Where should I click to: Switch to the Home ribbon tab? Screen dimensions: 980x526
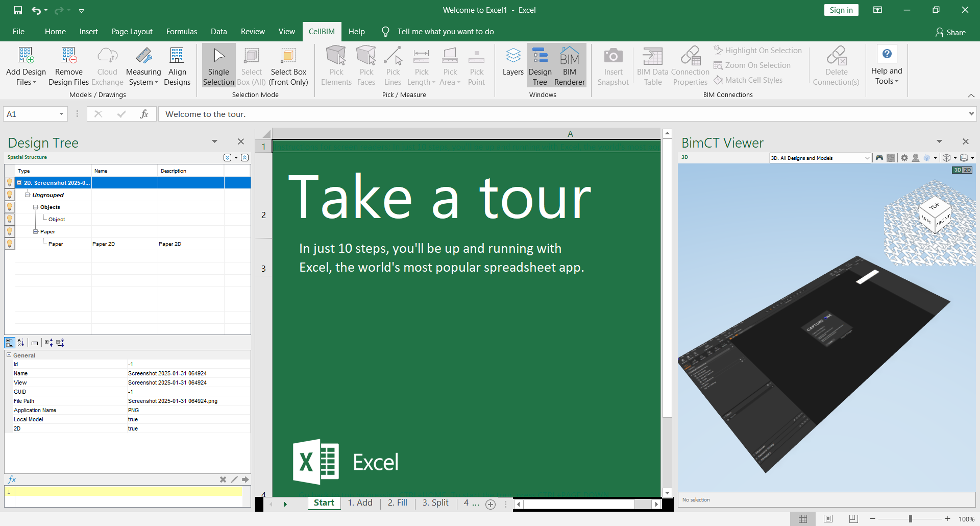(x=55, y=32)
